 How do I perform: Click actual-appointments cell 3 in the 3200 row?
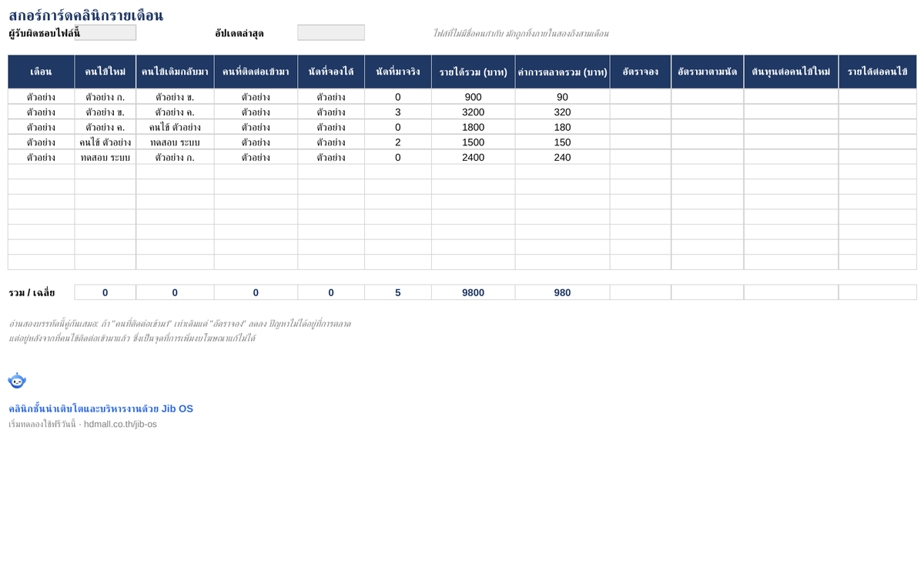click(398, 112)
